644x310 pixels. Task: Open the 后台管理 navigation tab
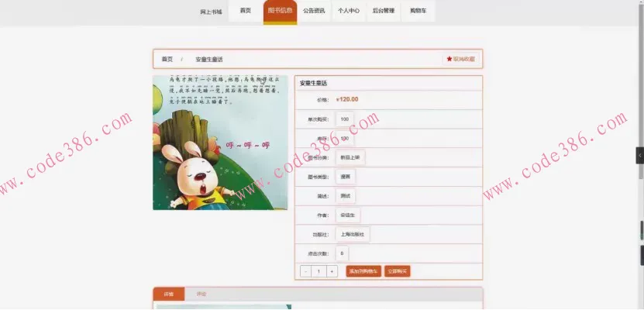point(383,11)
